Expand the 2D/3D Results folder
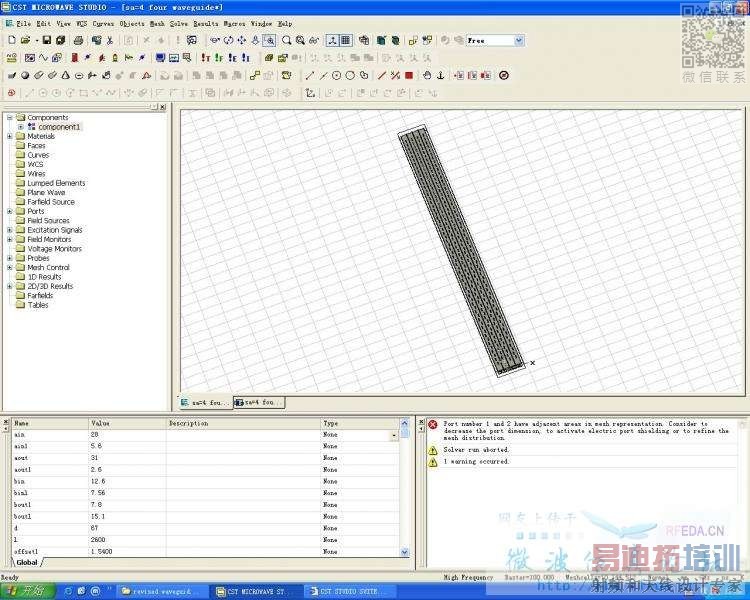 10,286
